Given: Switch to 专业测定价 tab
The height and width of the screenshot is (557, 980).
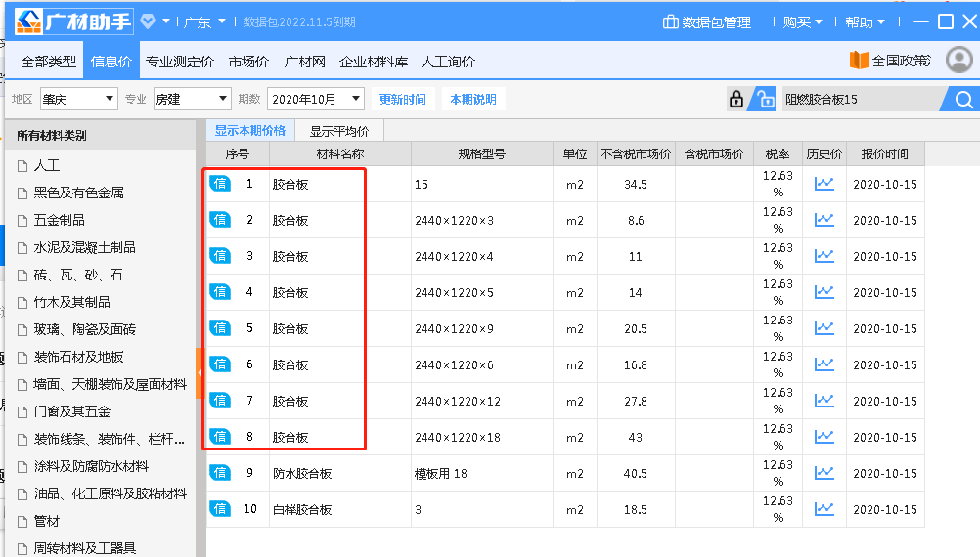Looking at the screenshot, I should (180, 62).
